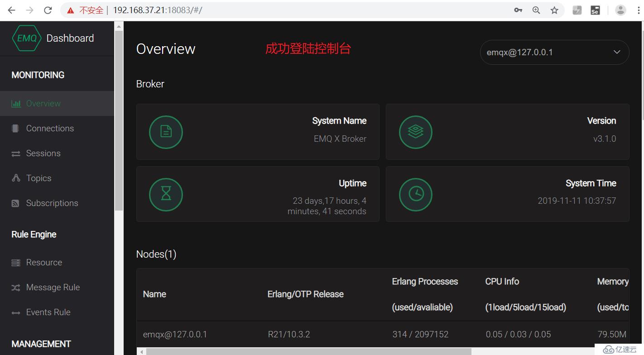The width and height of the screenshot is (644, 355).
Task: Open the Sessions menu item
Action: (x=57, y=153)
